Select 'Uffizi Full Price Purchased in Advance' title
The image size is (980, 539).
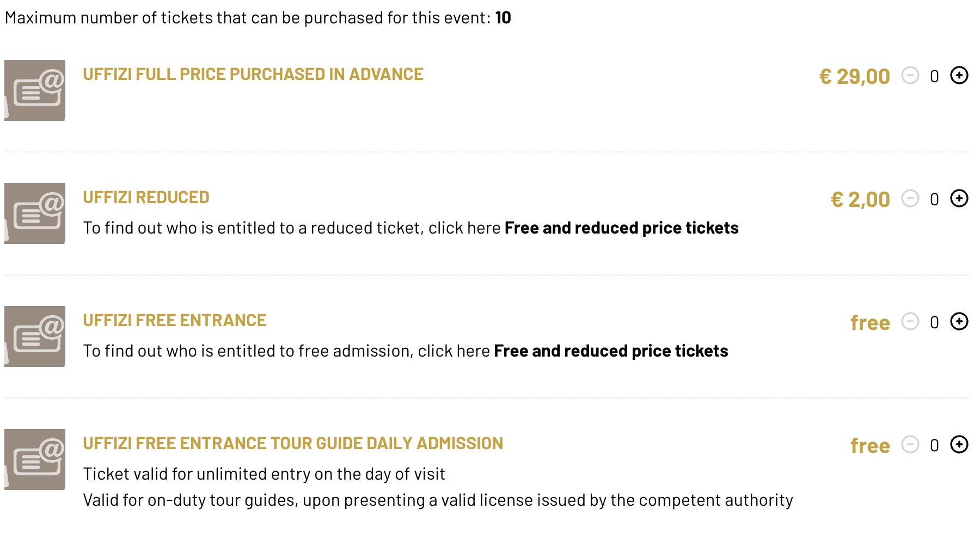click(x=253, y=74)
